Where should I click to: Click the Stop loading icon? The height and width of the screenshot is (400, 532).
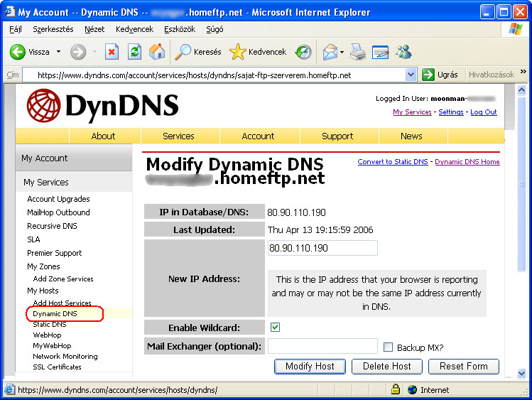112,52
